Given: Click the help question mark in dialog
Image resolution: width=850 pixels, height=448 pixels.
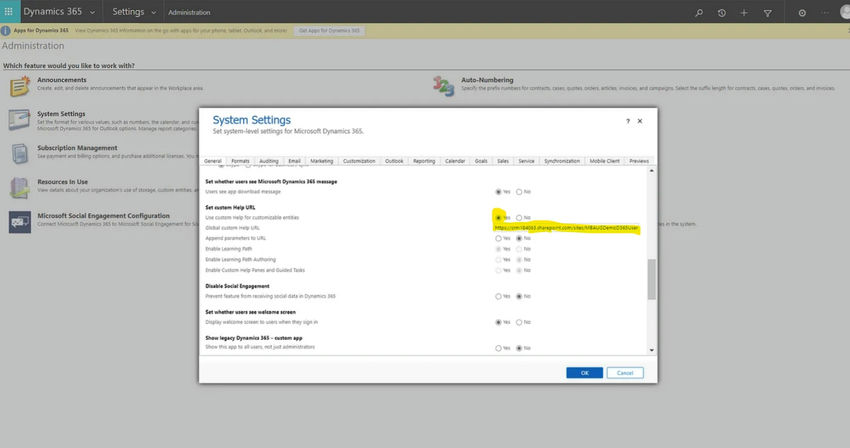Looking at the screenshot, I should pyautogui.click(x=628, y=121).
